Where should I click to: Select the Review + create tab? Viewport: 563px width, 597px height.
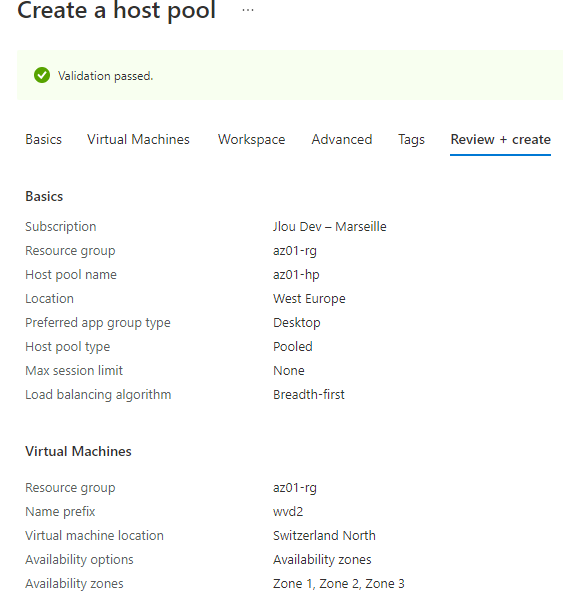tap(500, 139)
